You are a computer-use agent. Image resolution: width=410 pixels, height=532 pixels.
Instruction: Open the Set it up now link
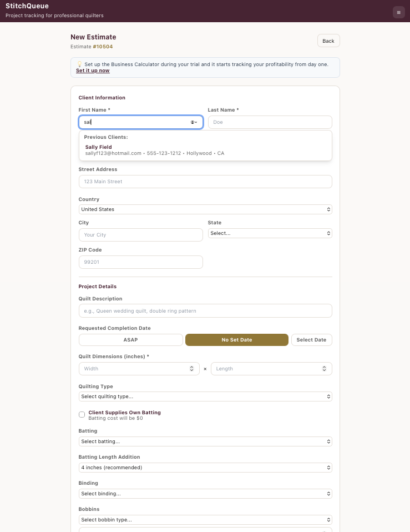coord(93,71)
